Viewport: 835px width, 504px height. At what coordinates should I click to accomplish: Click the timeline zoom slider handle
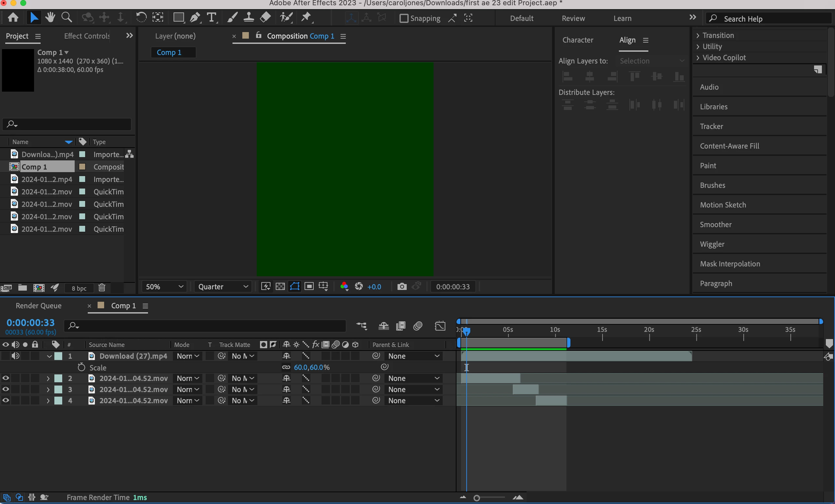[476, 498]
